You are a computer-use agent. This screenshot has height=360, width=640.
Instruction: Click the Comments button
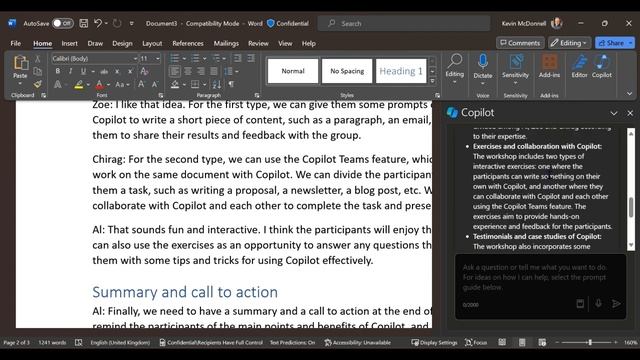click(520, 43)
